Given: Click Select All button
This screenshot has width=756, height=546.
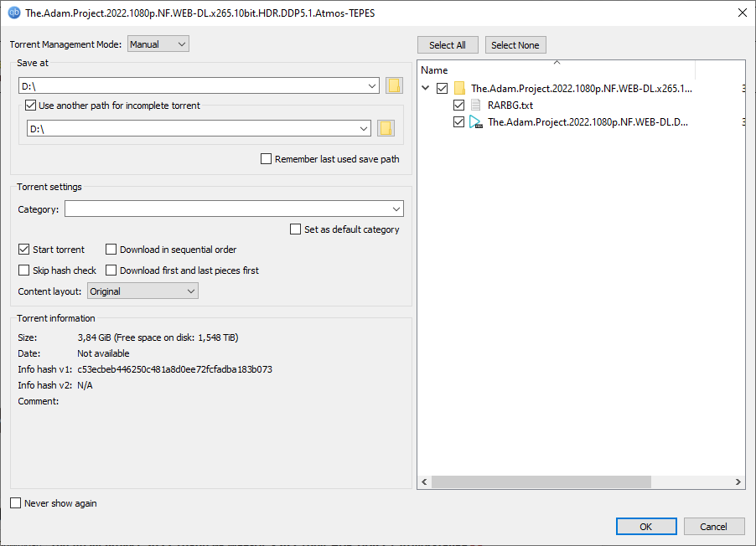Looking at the screenshot, I should (x=448, y=45).
